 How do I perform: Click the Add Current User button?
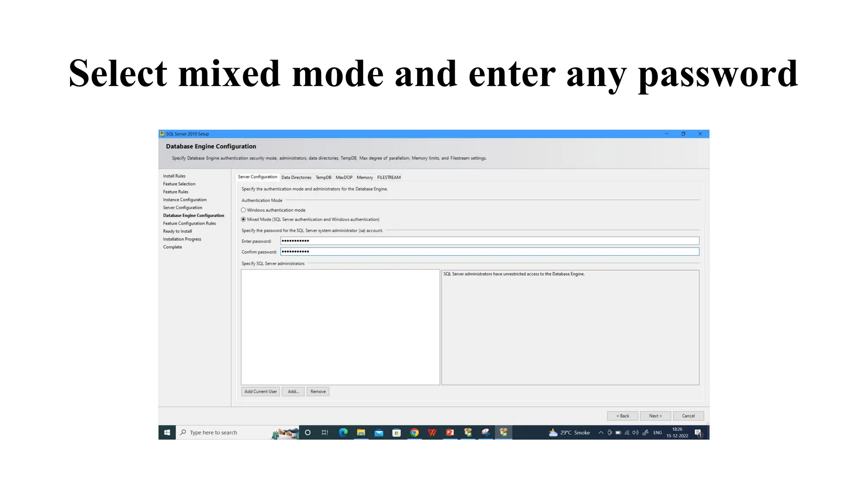click(x=261, y=391)
